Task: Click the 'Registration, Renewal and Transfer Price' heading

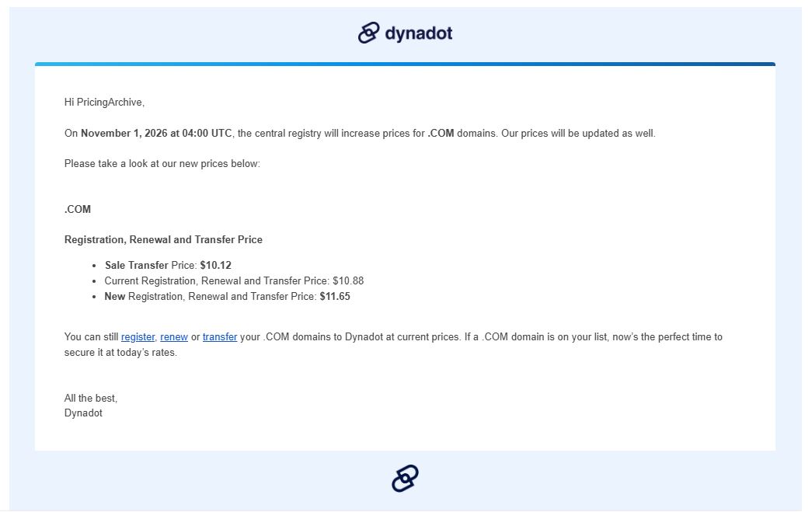Action: click(163, 240)
